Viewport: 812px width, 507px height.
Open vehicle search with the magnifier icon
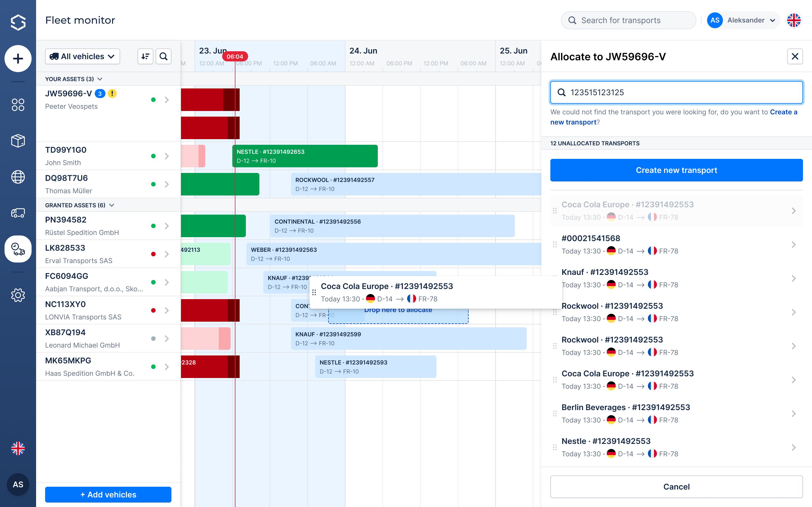pos(164,56)
